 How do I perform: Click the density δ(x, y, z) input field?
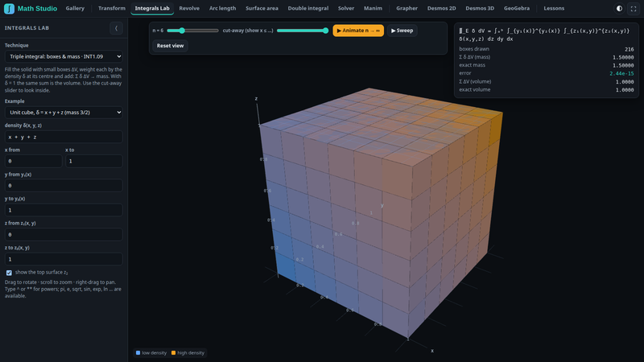tap(64, 137)
